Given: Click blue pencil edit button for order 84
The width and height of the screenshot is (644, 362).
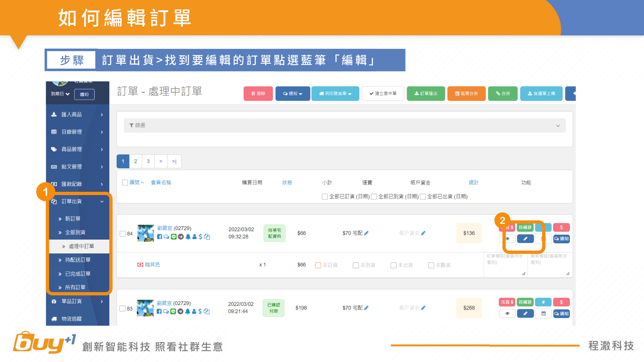Looking at the screenshot, I should click(525, 239).
